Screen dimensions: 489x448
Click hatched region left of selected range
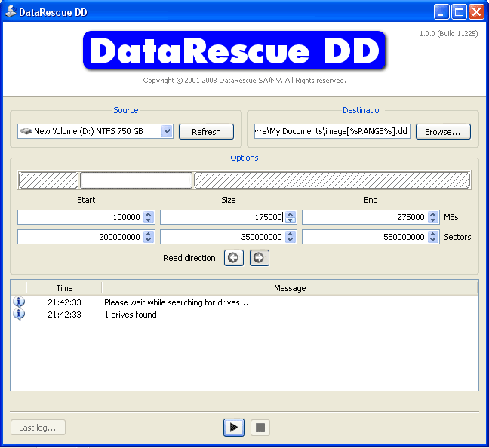click(48, 180)
